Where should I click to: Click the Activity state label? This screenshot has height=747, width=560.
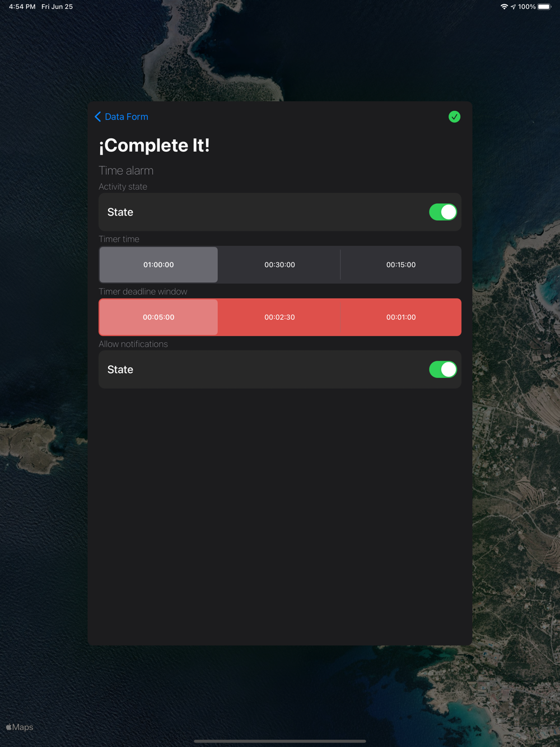point(123,187)
